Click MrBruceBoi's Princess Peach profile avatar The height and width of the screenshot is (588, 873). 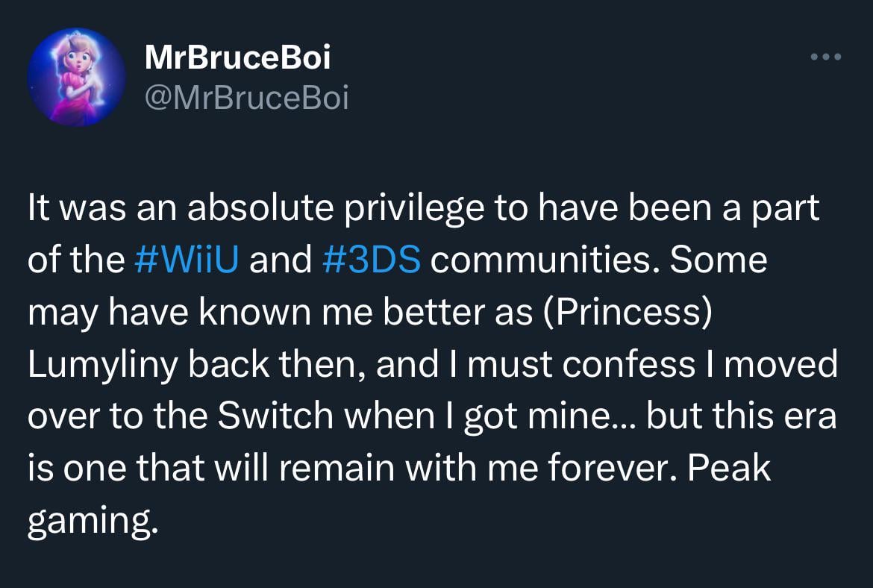click(x=76, y=78)
